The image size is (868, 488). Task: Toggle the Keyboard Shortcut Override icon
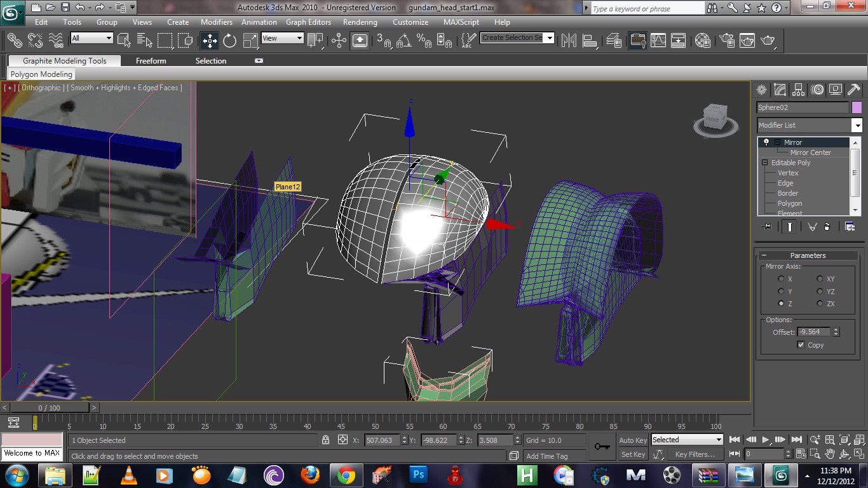[x=360, y=41]
